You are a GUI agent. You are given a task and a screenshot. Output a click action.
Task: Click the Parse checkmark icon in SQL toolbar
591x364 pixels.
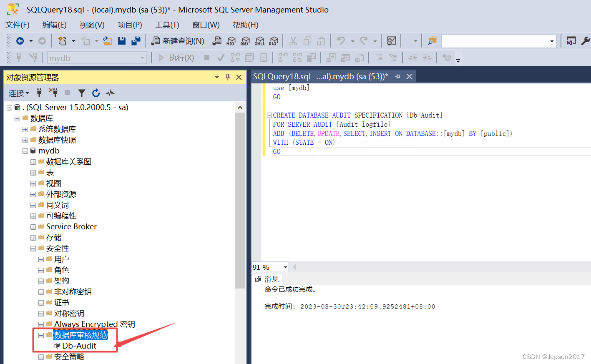(x=221, y=58)
